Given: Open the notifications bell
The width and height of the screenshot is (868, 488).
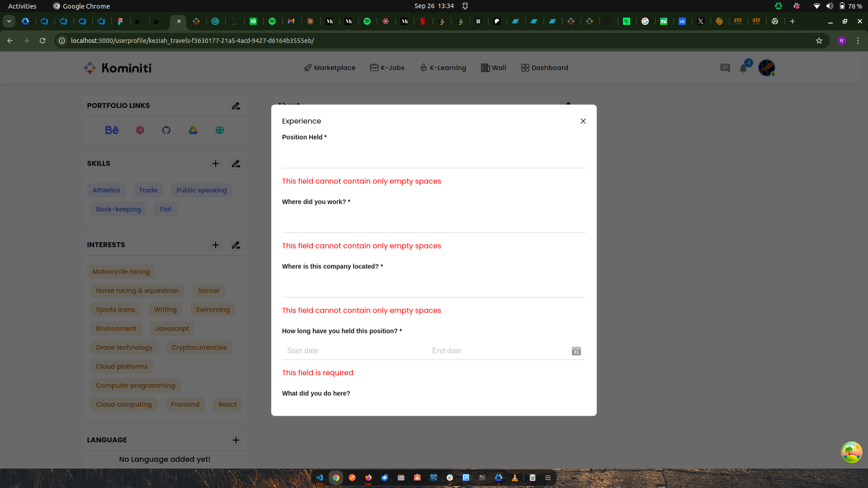Looking at the screenshot, I should 743,68.
